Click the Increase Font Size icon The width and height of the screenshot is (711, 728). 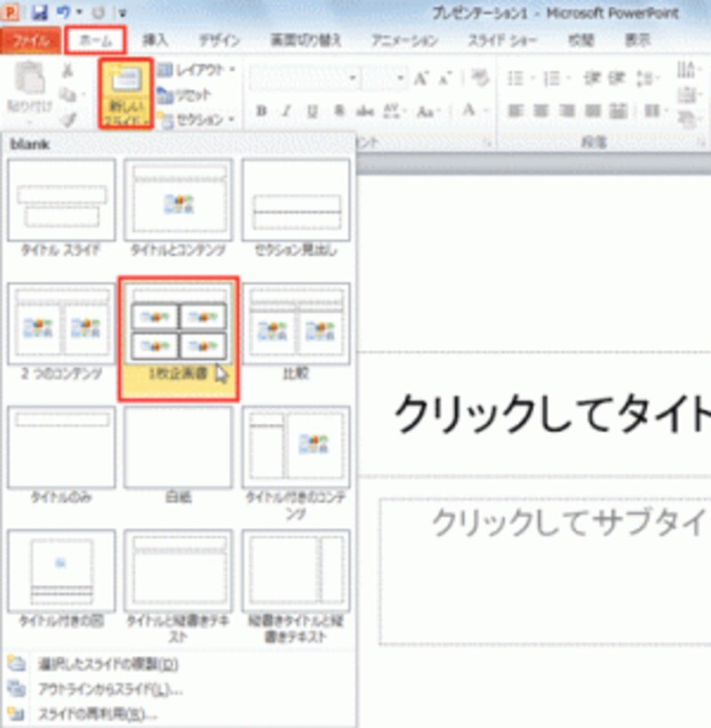click(x=421, y=78)
